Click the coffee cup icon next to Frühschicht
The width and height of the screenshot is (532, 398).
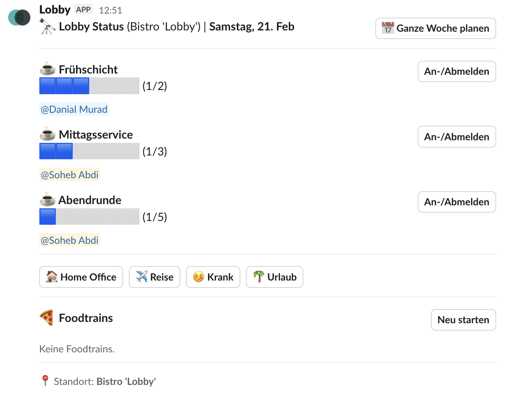[x=47, y=69]
